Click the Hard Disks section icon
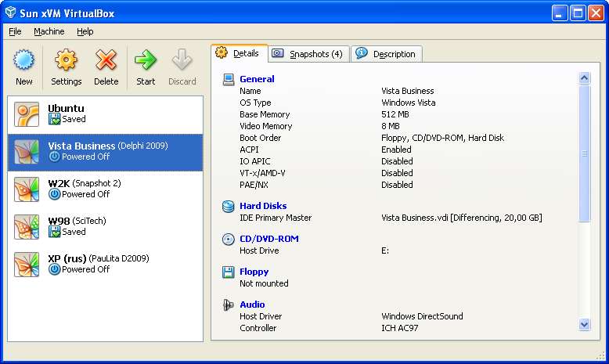609x364 pixels. 229,207
